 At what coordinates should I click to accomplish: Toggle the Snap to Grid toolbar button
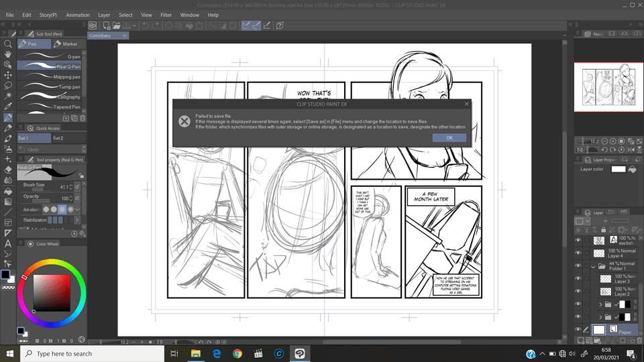[267, 25]
